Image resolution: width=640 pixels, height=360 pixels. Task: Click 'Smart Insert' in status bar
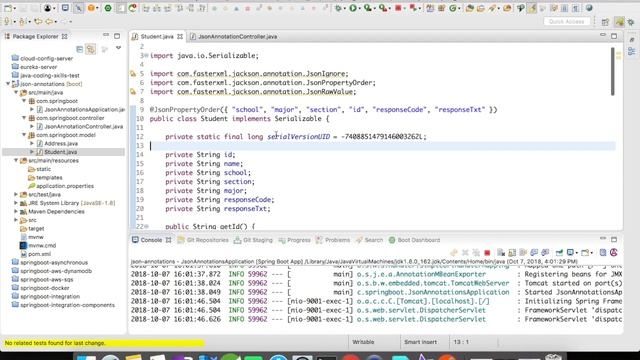coord(420,342)
